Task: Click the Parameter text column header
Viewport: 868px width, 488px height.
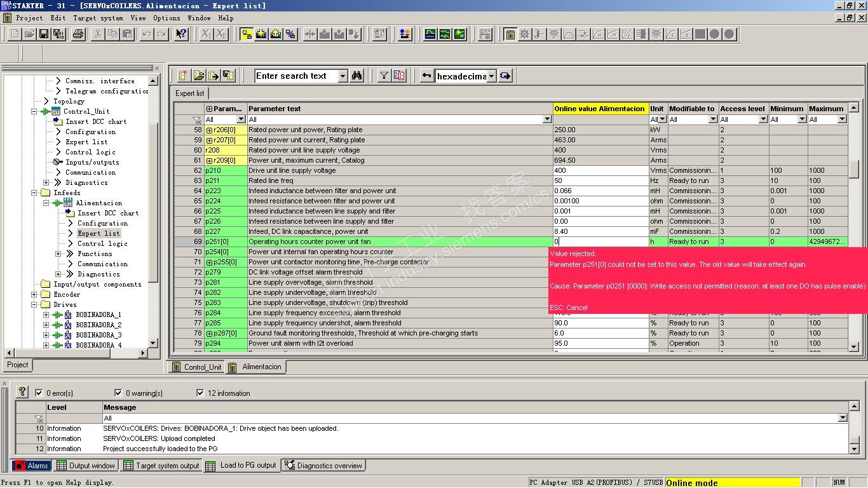Action: tap(400, 109)
